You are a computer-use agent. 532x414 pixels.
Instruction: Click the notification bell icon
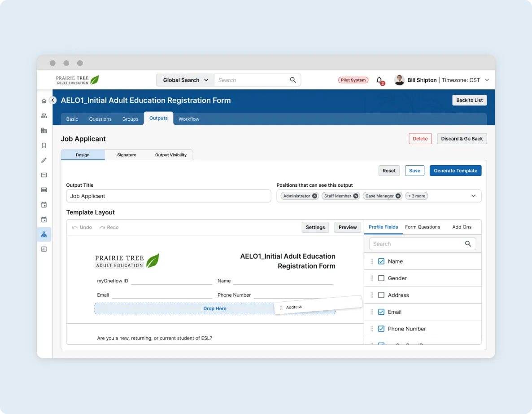click(x=379, y=80)
